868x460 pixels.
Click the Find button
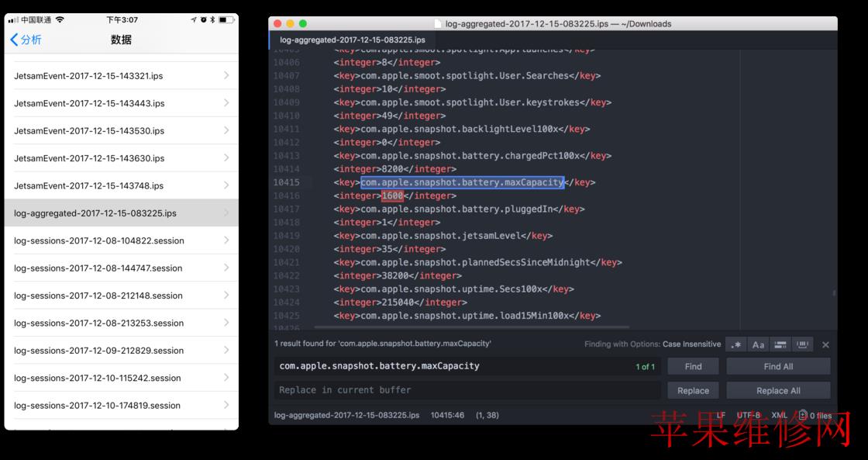tap(693, 366)
